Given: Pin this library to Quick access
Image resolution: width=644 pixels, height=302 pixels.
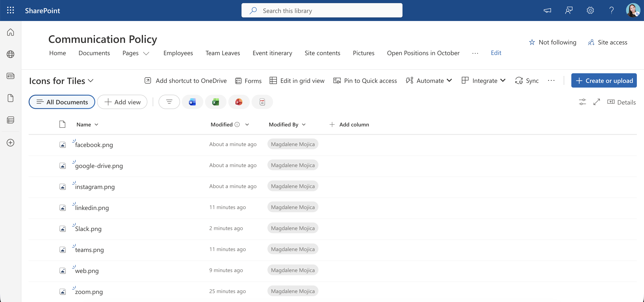Looking at the screenshot, I should 365,81.
